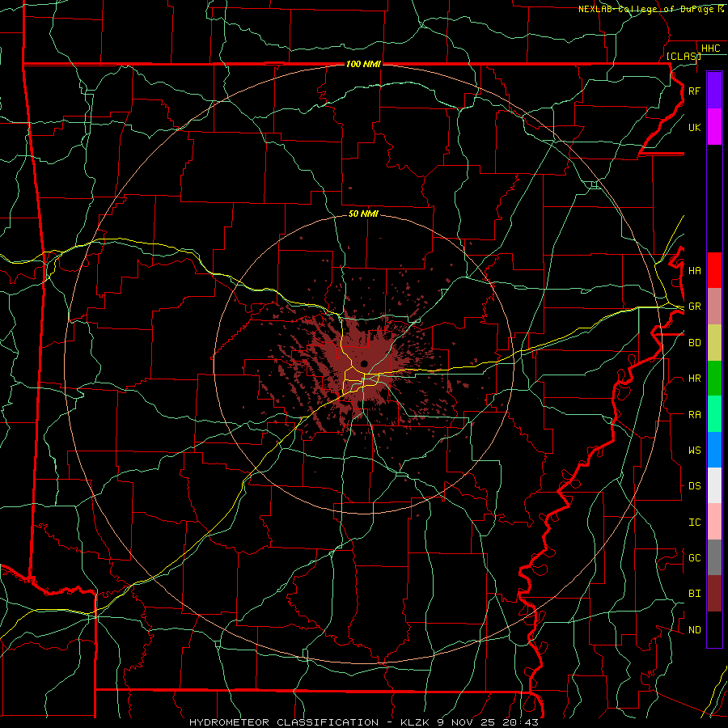Click the ND black legend swatch
Image resolution: width=728 pixels, height=728 pixels.
[714, 629]
